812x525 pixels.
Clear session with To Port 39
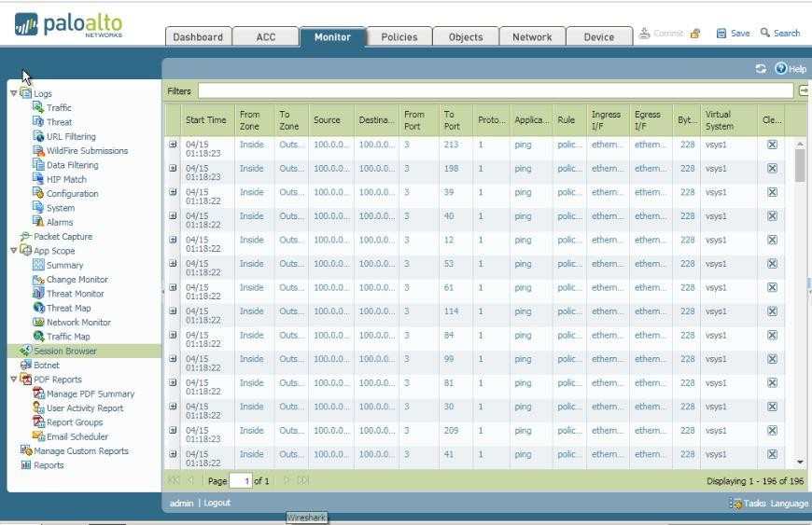772,193
